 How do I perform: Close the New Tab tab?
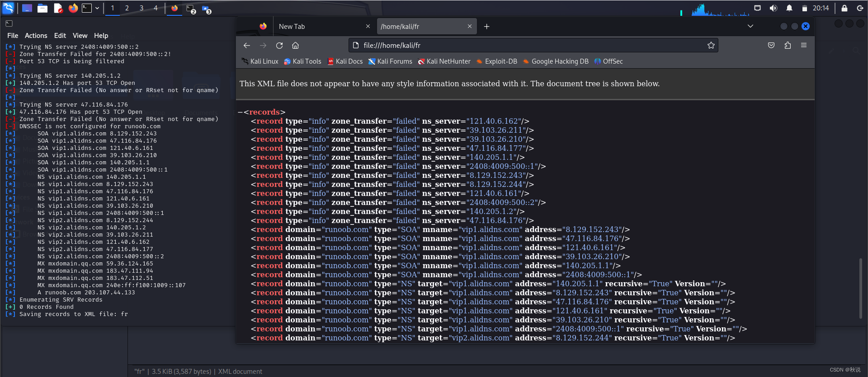(368, 26)
